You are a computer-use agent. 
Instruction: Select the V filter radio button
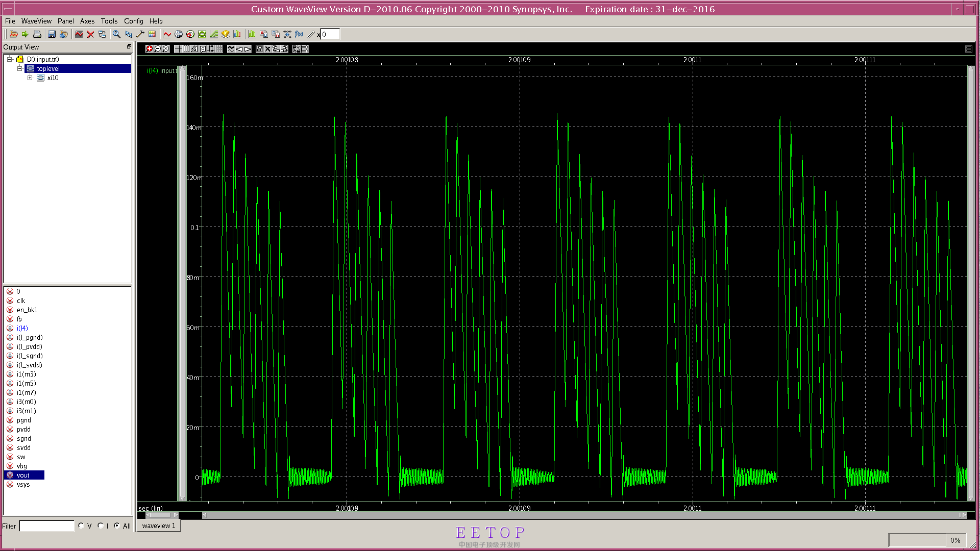[81, 525]
